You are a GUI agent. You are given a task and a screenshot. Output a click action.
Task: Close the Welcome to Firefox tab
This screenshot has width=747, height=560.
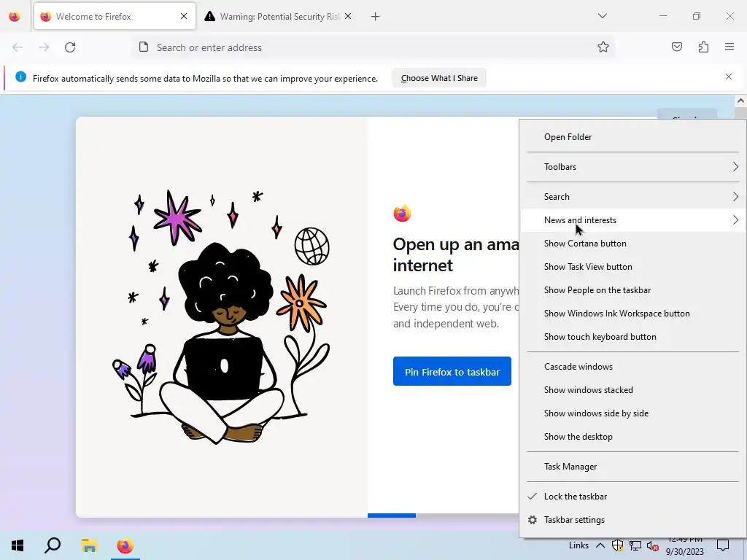coord(184,17)
